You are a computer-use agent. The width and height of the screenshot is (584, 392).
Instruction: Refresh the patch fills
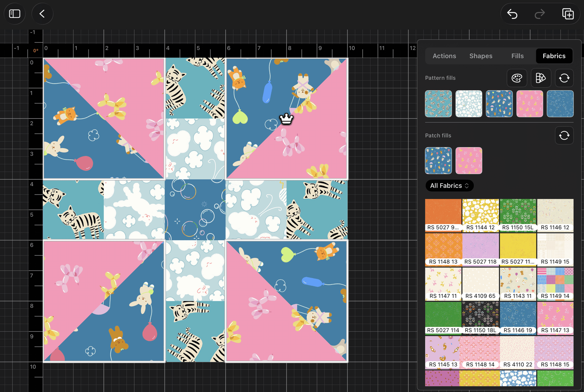pos(564,135)
